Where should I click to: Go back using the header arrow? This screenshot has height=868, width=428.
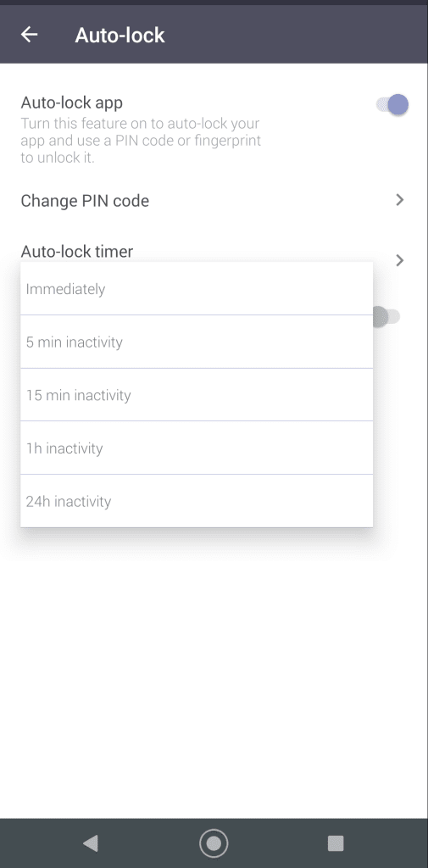tap(29, 34)
